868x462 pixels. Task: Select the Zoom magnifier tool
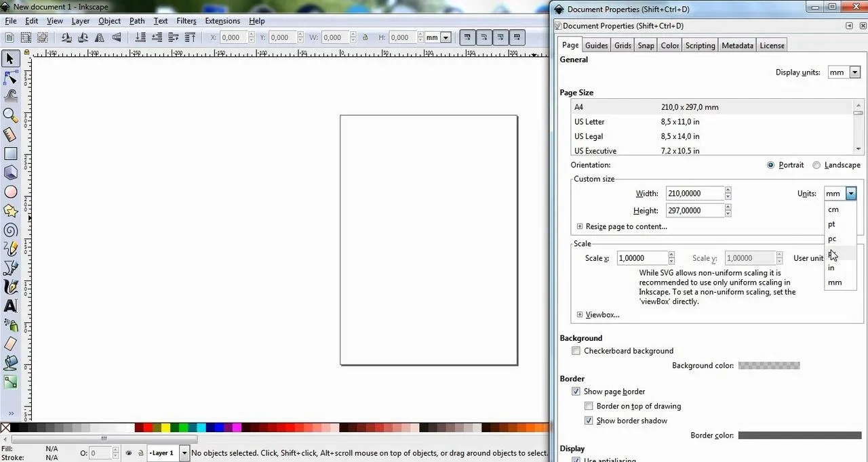(x=10, y=115)
